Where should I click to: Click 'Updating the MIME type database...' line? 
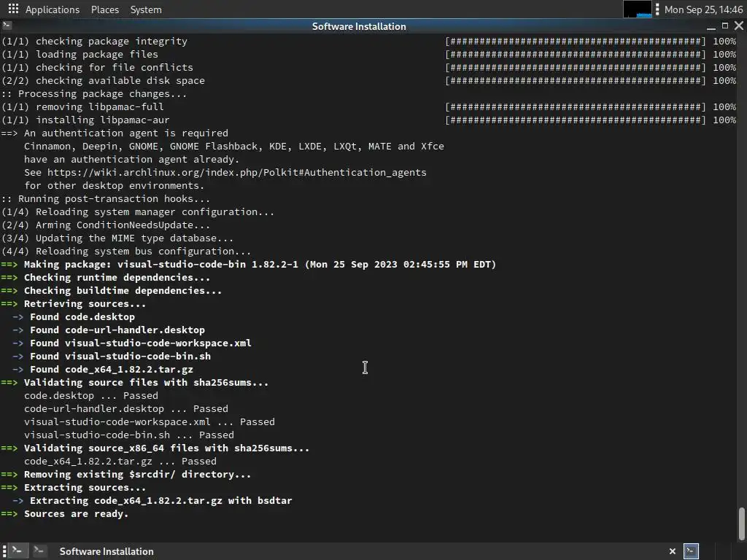point(117,238)
